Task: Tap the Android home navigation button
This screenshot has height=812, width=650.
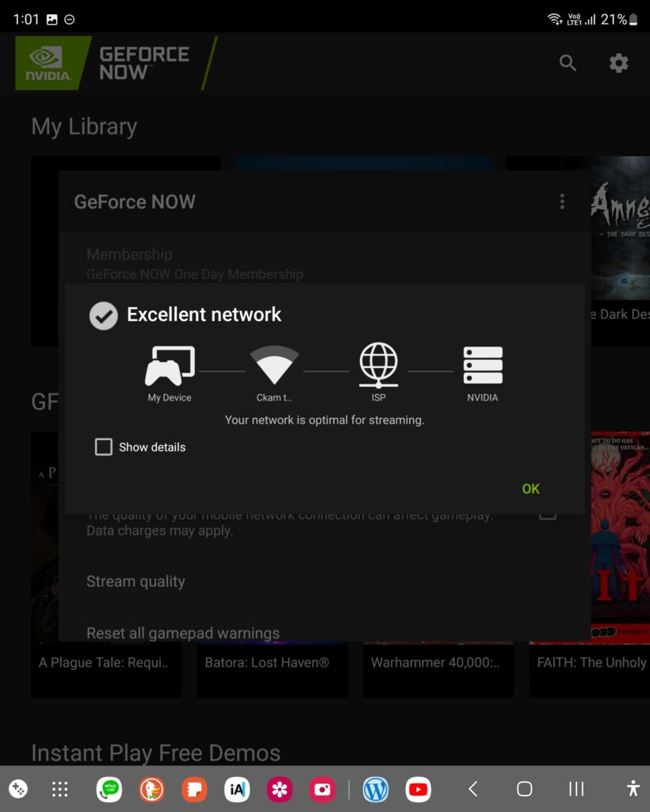Action: (524, 789)
